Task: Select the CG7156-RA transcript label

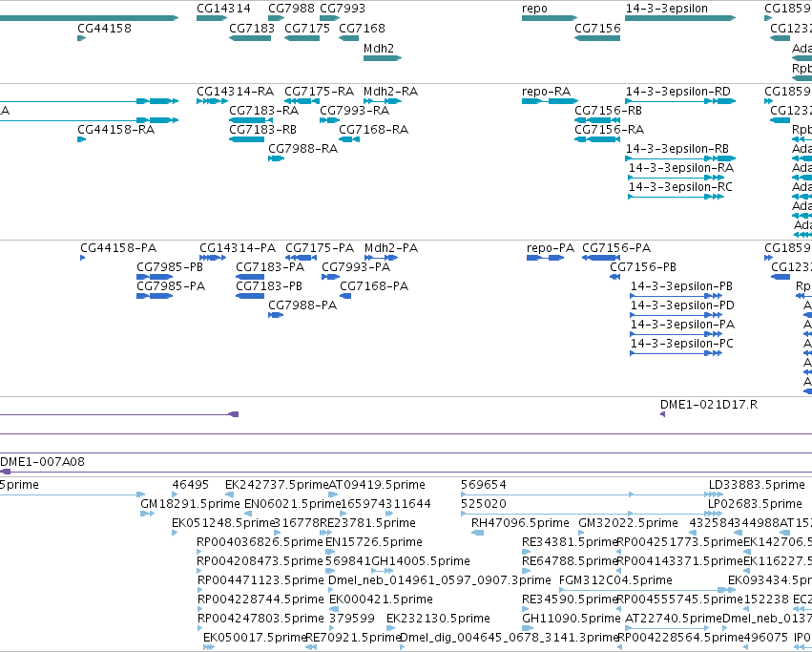Action: pos(609,130)
